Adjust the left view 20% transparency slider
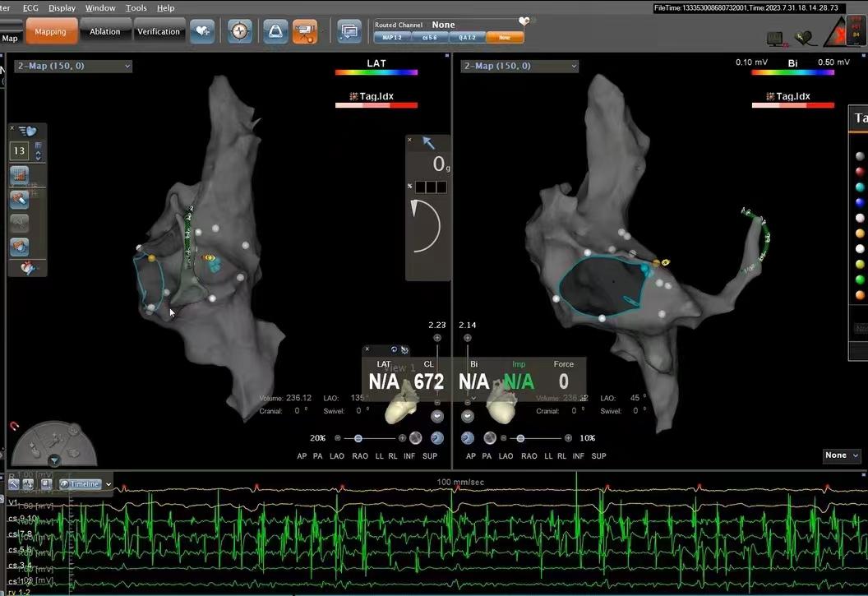Image resolution: width=868 pixels, height=596 pixels. pos(358,438)
